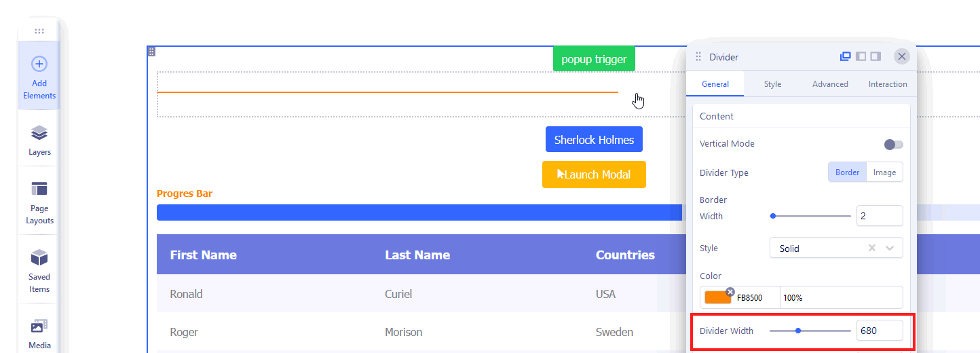Select Border as the divider type

847,172
